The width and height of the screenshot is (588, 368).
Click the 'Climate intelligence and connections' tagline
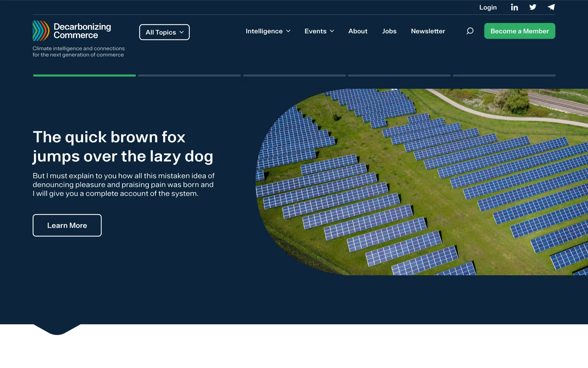(x=79, y=52)
